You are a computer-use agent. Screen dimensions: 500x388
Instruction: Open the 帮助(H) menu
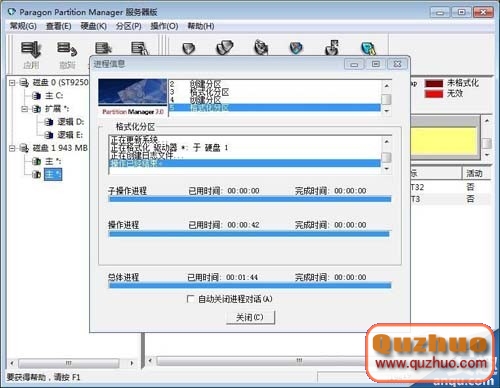201,26
